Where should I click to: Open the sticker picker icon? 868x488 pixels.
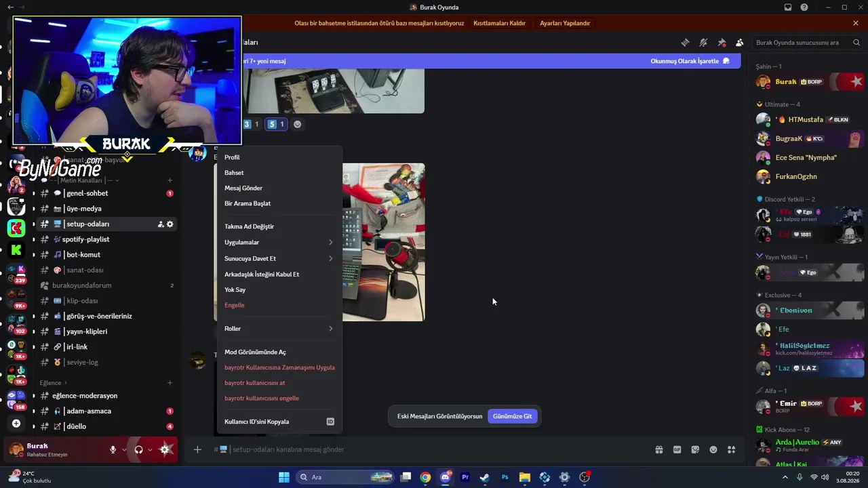click(695, 449)
